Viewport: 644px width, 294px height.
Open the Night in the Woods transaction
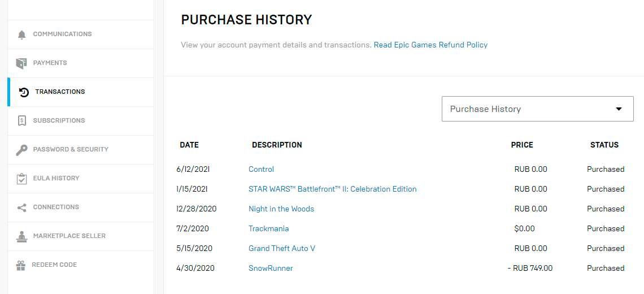[281, 209]
